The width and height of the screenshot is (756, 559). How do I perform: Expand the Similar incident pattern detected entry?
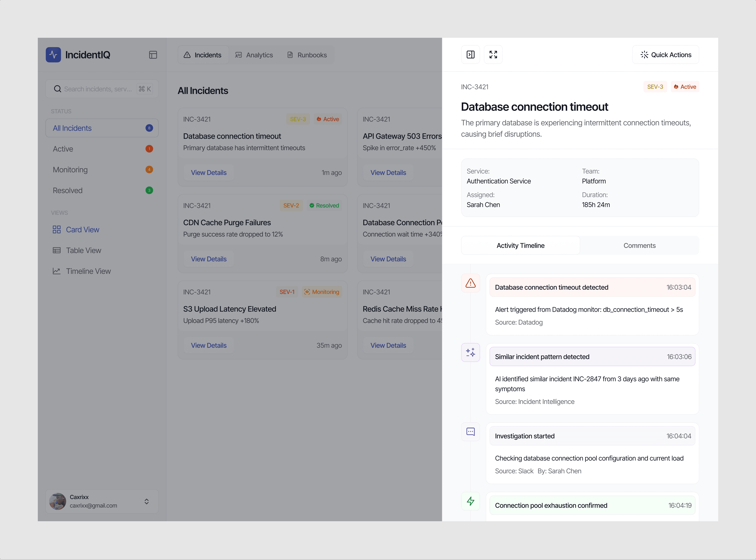[592, 356]
